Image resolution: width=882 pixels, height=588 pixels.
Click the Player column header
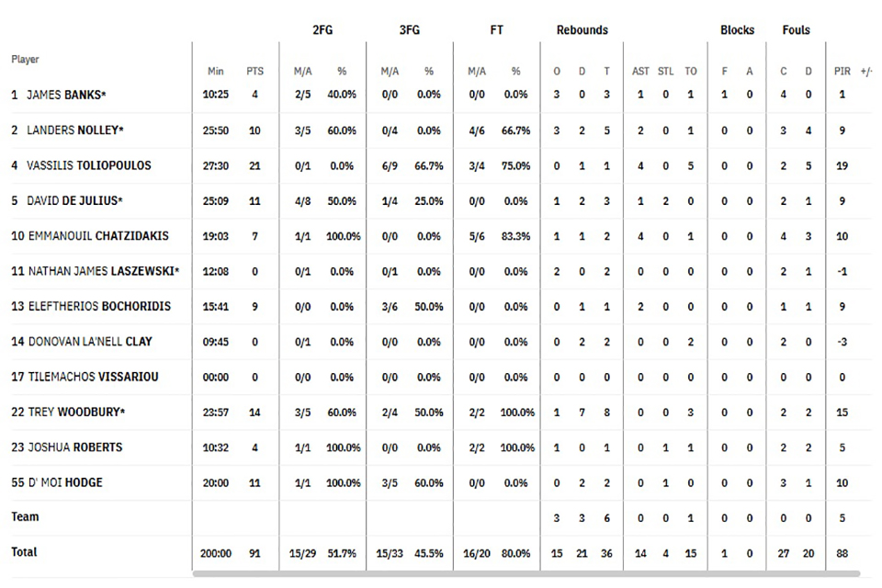[26, 59]
